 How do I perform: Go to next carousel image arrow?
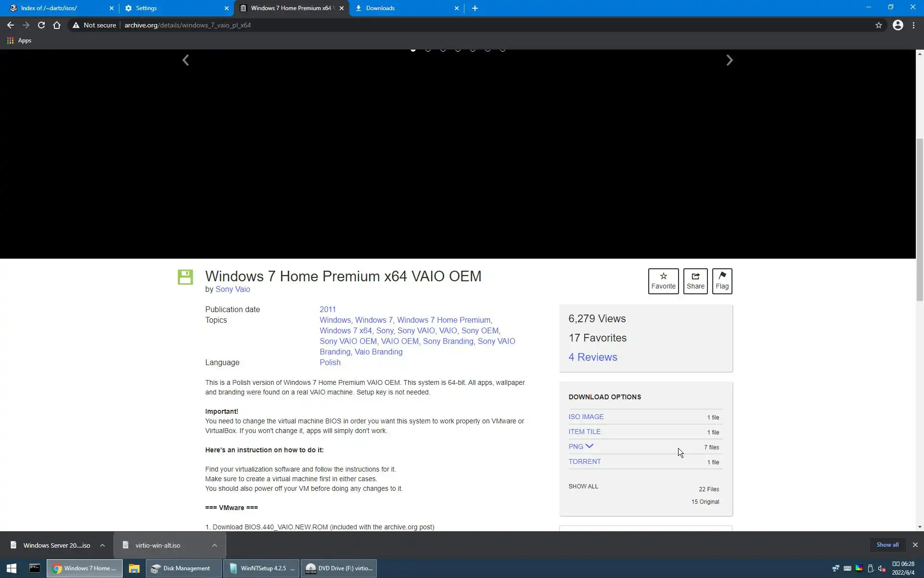click(729, 60)
